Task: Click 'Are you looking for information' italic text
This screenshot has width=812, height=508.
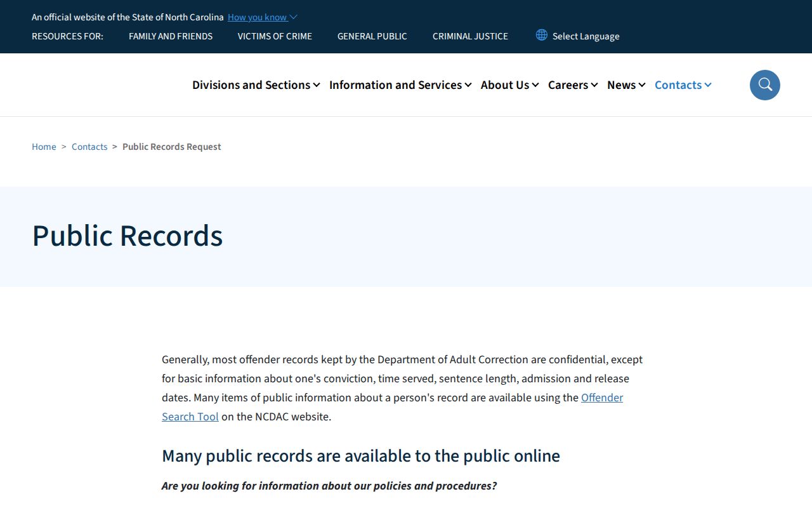Action: point(329,486)
